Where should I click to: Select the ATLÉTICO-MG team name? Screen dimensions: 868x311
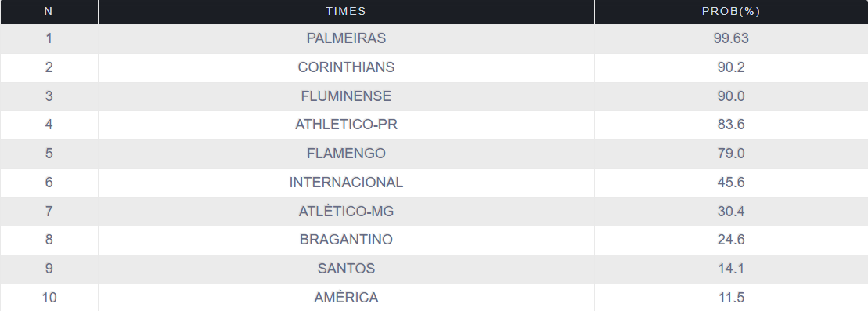[346, 212]
